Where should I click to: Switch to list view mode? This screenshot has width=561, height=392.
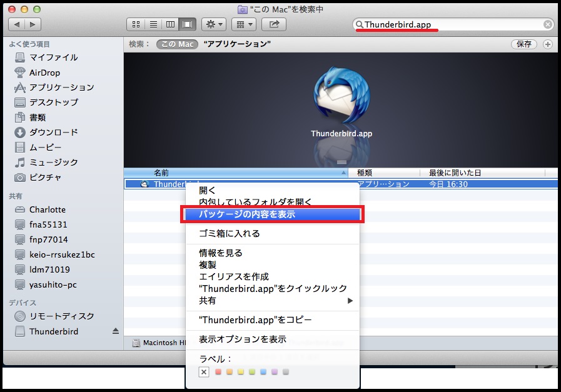click(x=153, y=24)
